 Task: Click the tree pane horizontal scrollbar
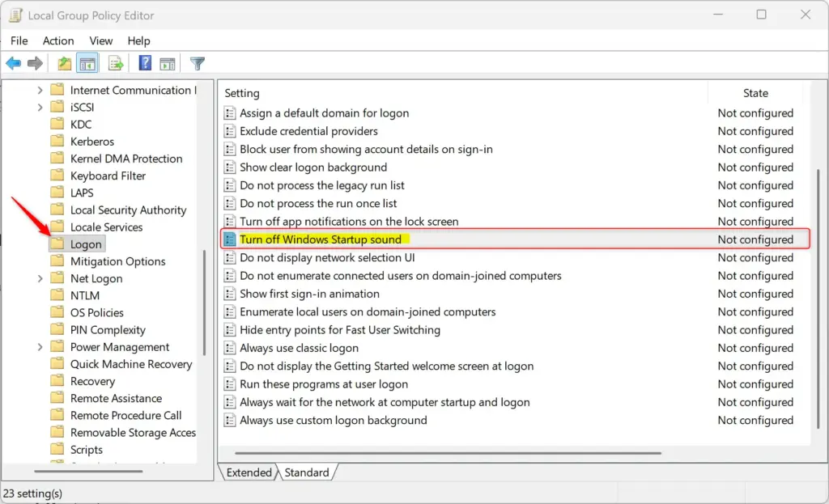[88, 471]
